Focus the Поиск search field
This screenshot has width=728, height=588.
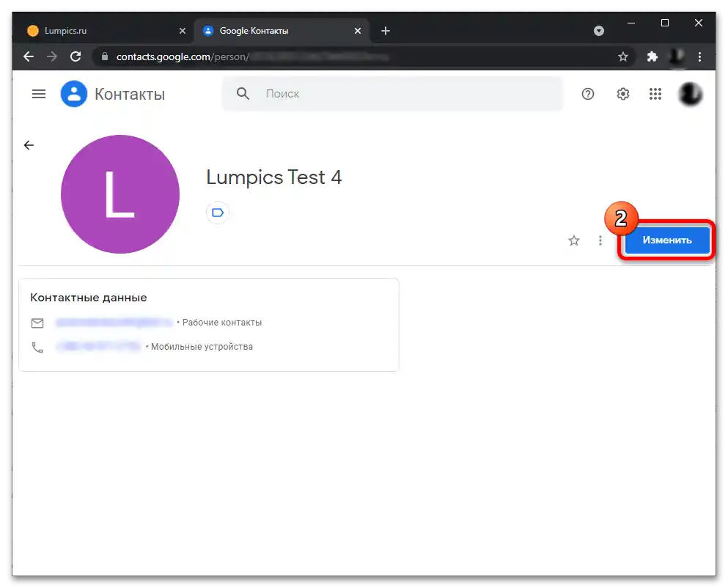pos(392,94)
